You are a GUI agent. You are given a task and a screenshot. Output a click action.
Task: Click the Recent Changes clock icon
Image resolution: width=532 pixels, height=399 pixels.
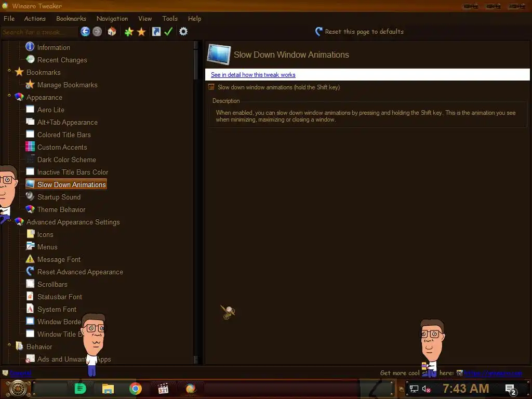click(30, 59)
